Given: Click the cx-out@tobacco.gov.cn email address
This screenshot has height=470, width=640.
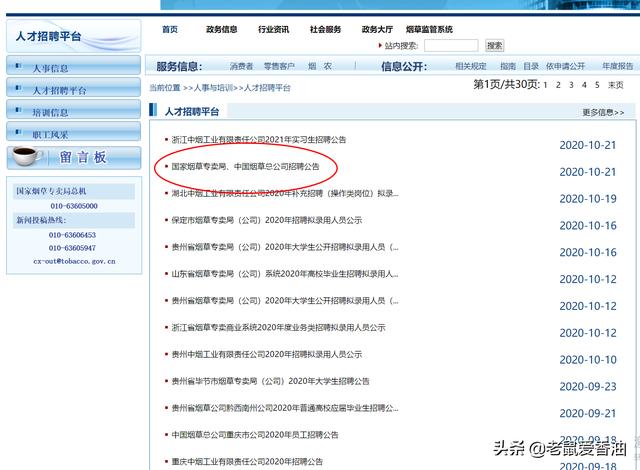Looking at the screenshot, I should click(x=74, y=261).
